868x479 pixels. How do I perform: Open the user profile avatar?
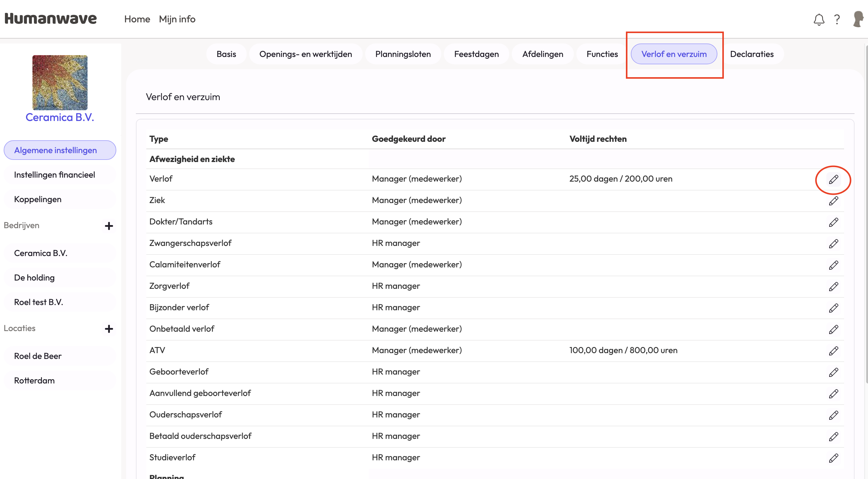click(858, 19)
